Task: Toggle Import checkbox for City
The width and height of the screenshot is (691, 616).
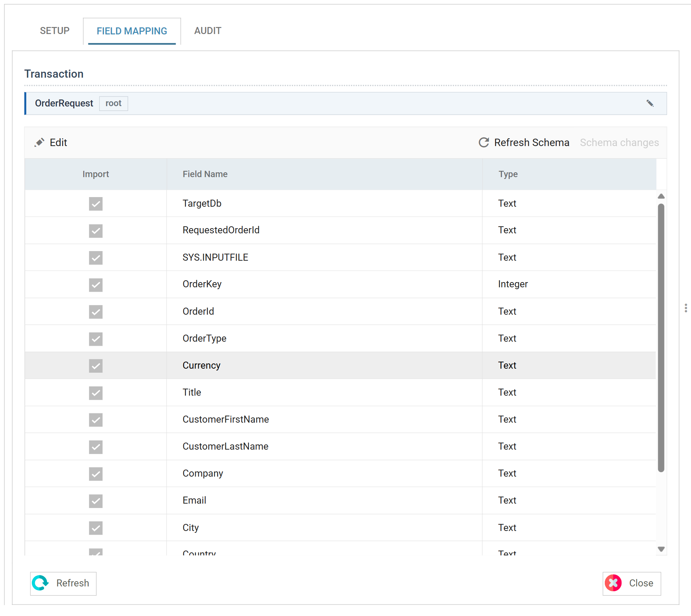Action: (x=96, y=528)
